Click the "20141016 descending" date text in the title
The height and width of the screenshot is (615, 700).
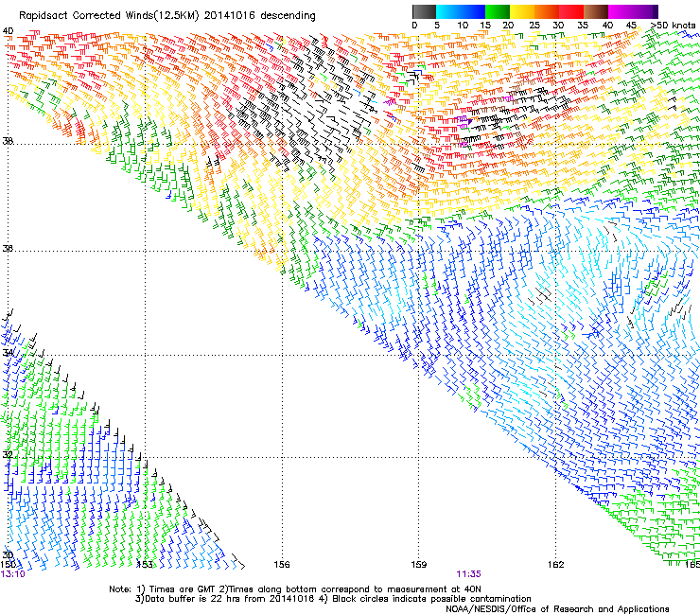click(260, 16)
